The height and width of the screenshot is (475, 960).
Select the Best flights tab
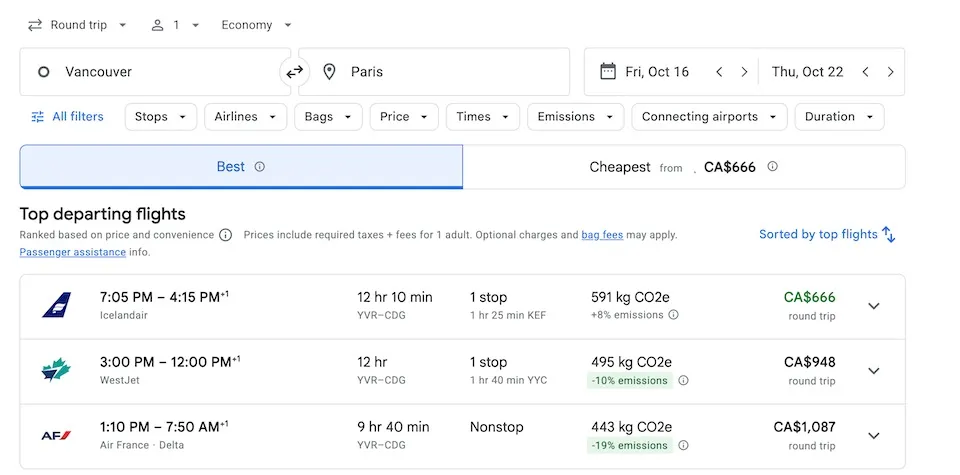[x=241, y=166]
